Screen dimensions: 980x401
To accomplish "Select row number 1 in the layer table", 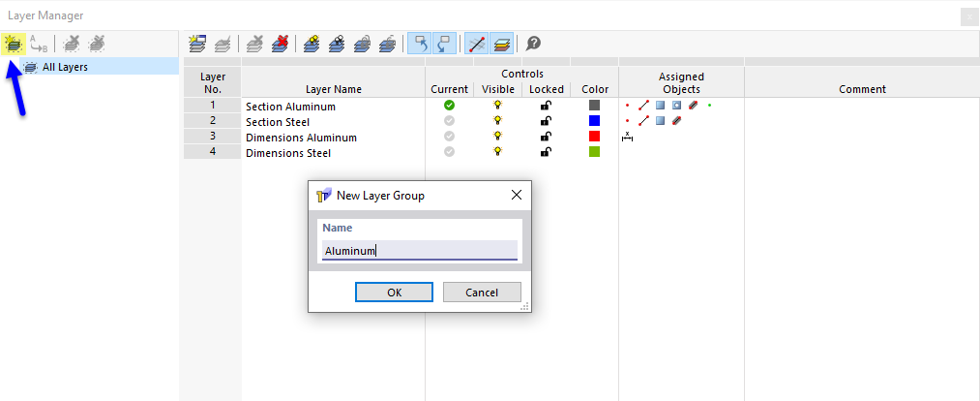I will [x=213, y=106].
